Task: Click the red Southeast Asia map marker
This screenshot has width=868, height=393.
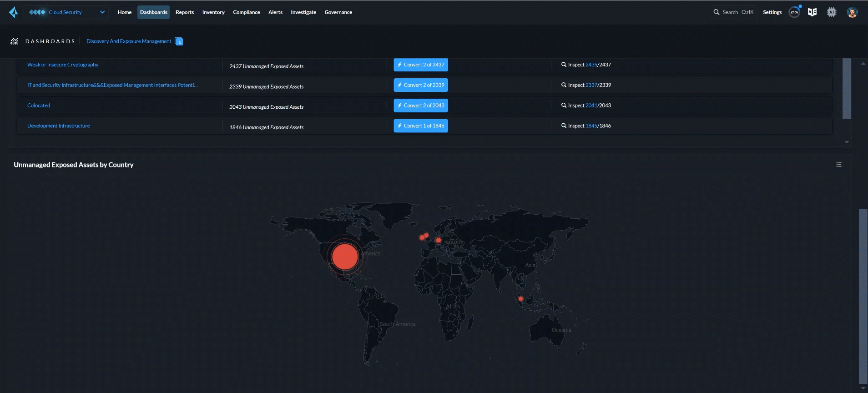Action: (521, 299)
